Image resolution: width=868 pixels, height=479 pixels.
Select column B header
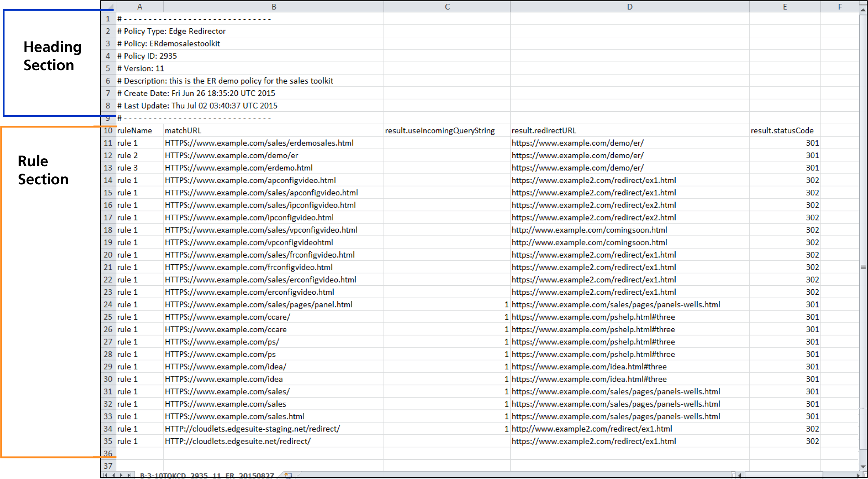click(x=274, y=7)
